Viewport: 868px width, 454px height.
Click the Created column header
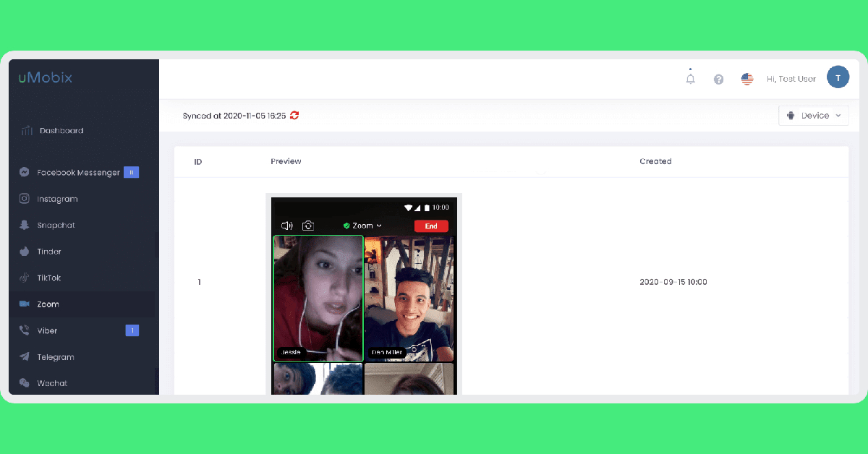click(656, 161)
